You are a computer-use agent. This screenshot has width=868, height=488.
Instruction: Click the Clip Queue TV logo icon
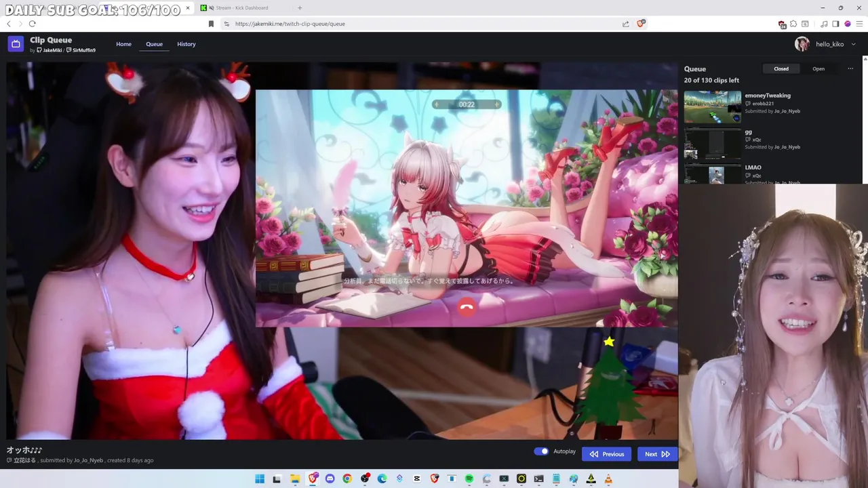click(x=16, y=44)
